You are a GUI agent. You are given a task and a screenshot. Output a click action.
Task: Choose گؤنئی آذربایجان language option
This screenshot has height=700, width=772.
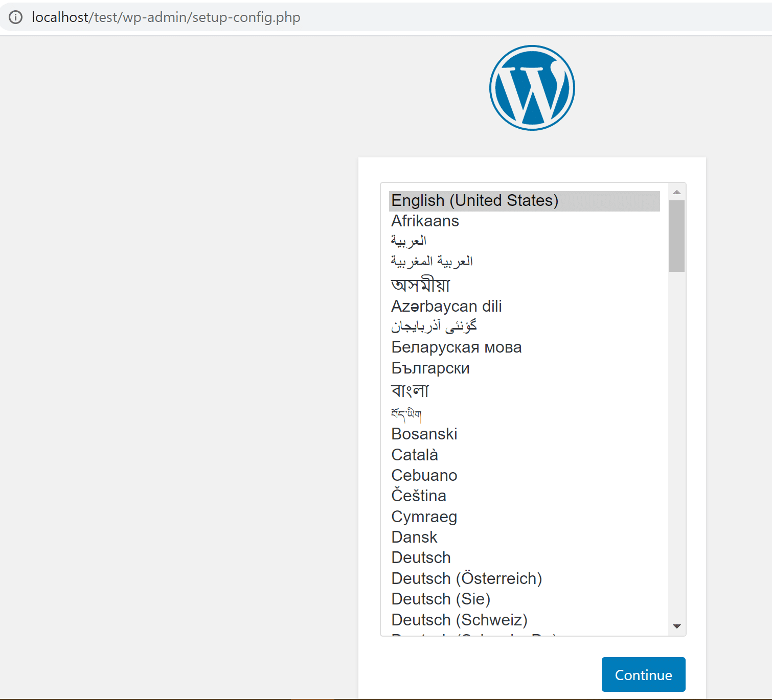pyautogui.click(x=525, y=326)
